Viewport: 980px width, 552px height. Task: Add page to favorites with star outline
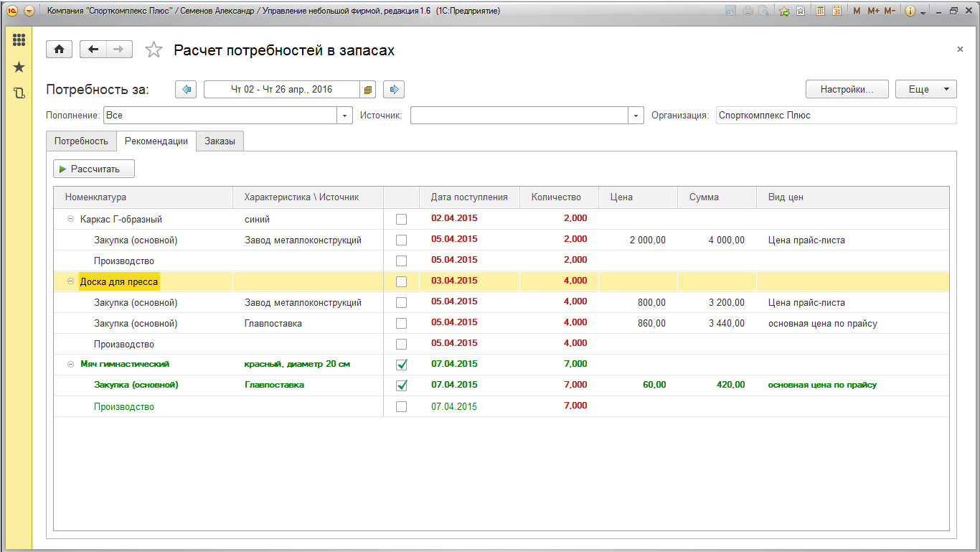154,50
